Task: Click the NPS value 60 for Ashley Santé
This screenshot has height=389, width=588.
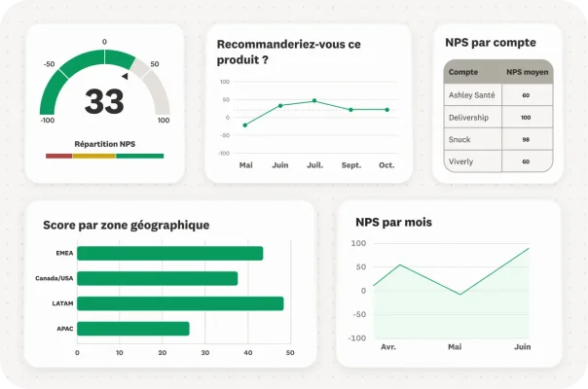Action: (526, 95)
